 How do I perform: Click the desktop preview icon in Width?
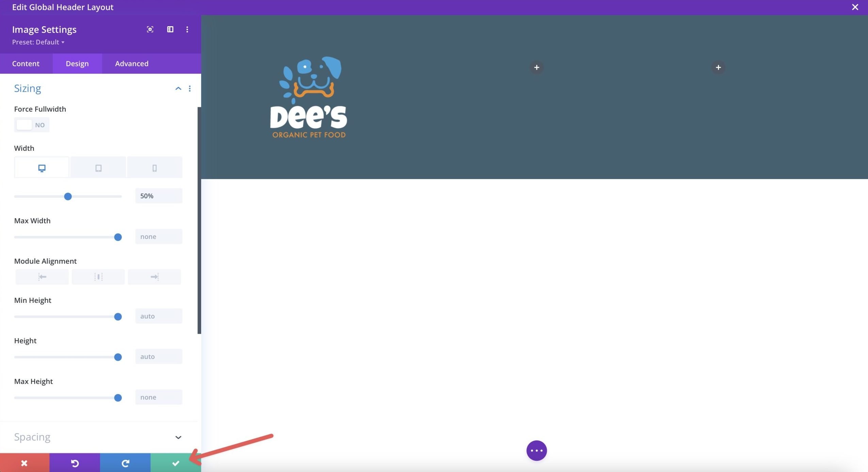41,167
